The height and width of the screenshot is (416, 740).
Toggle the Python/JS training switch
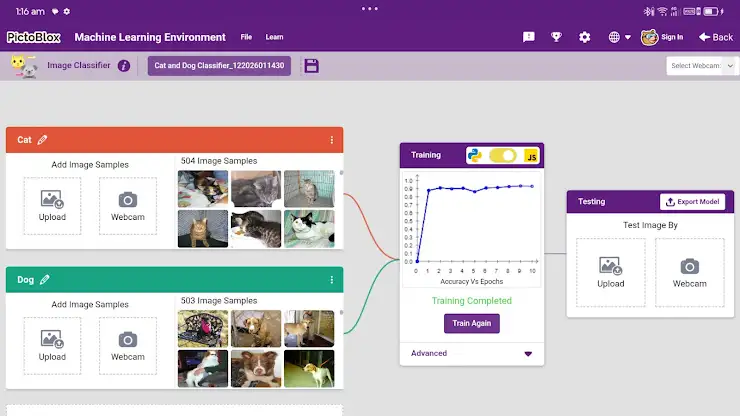coord(503,155)
